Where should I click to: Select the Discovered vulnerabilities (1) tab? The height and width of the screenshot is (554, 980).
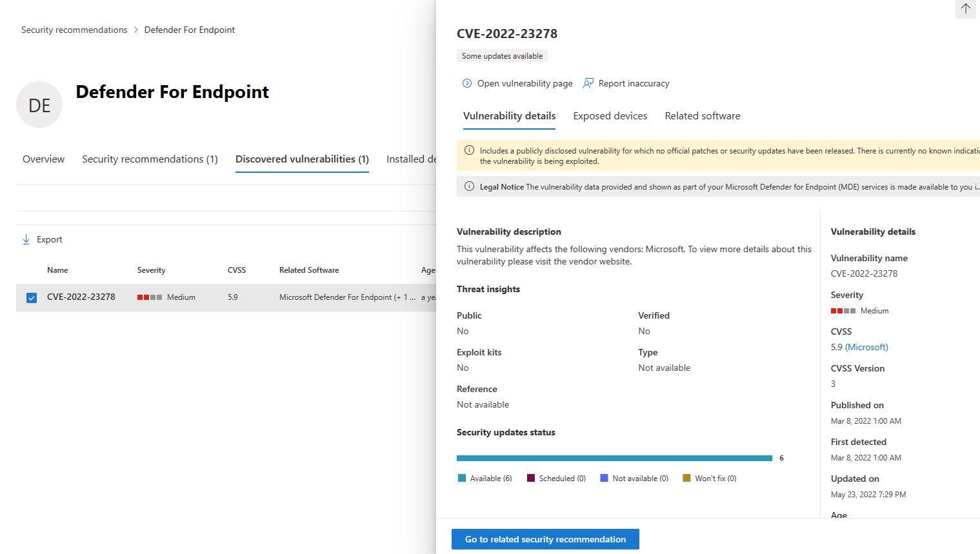pos(302,159)
